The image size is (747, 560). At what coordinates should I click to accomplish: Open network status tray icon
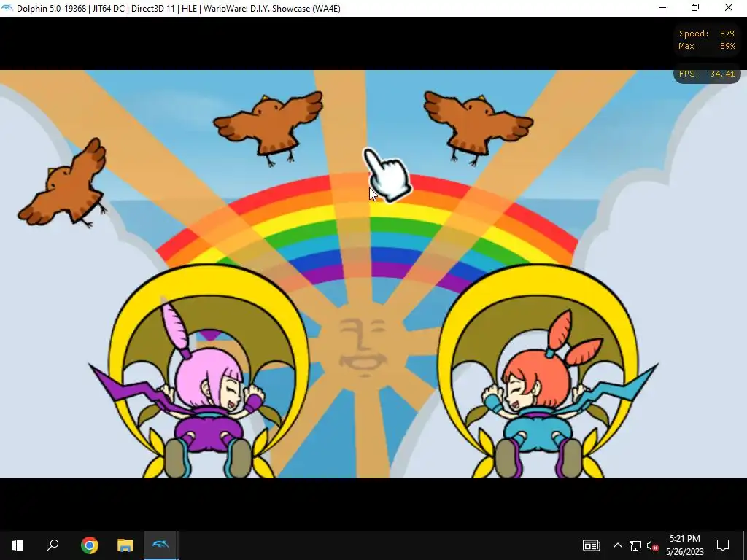click(x=635, y=545)
